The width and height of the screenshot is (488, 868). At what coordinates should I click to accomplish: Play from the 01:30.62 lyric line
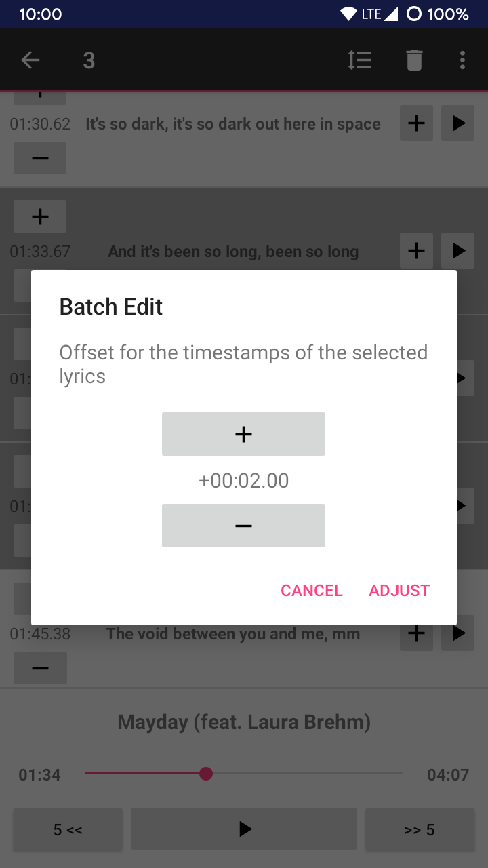click(x=458, y=123)
